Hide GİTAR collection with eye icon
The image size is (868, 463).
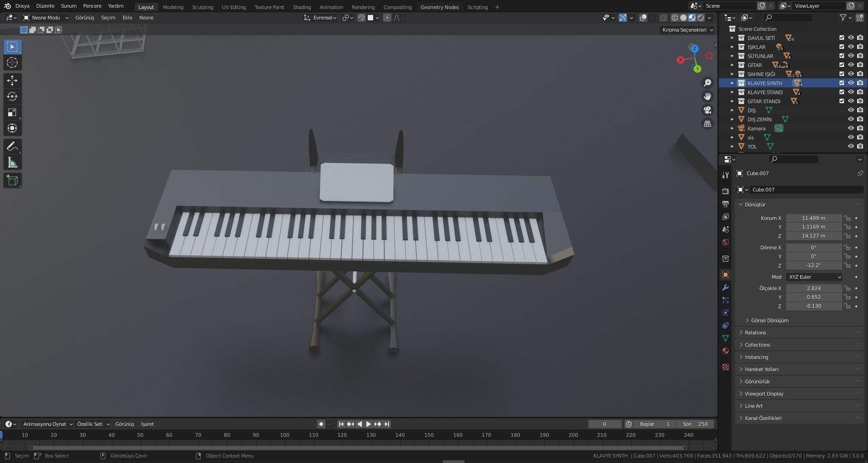851,65
